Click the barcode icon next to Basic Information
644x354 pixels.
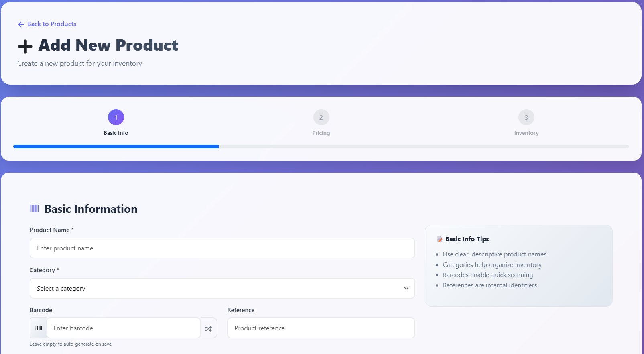coord(35,208)
